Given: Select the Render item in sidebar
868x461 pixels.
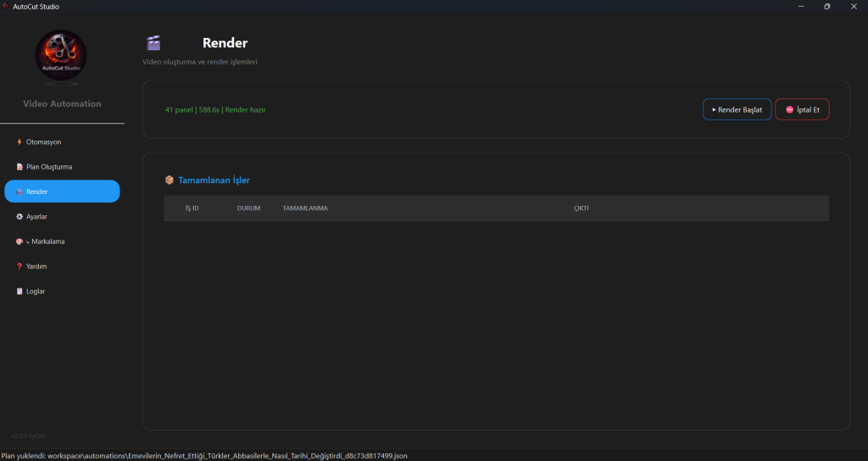Looking at the screenshot, I should click(62, 192).
